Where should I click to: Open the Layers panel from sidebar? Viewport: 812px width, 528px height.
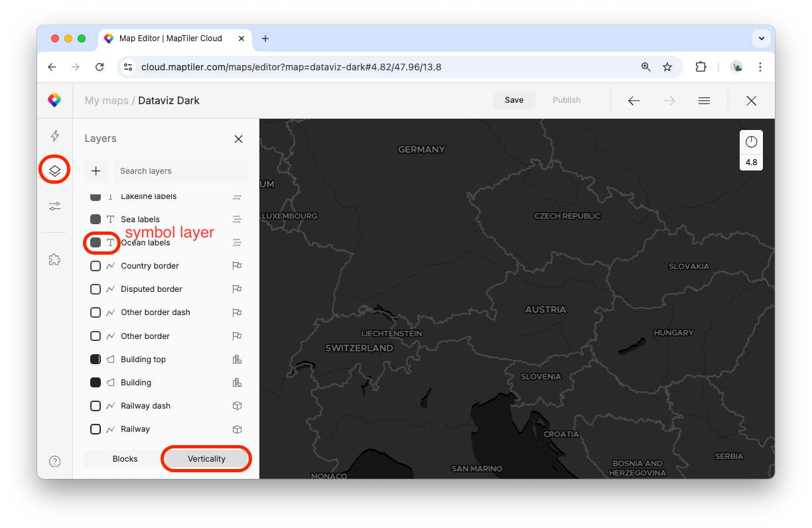tap(55, 171)
